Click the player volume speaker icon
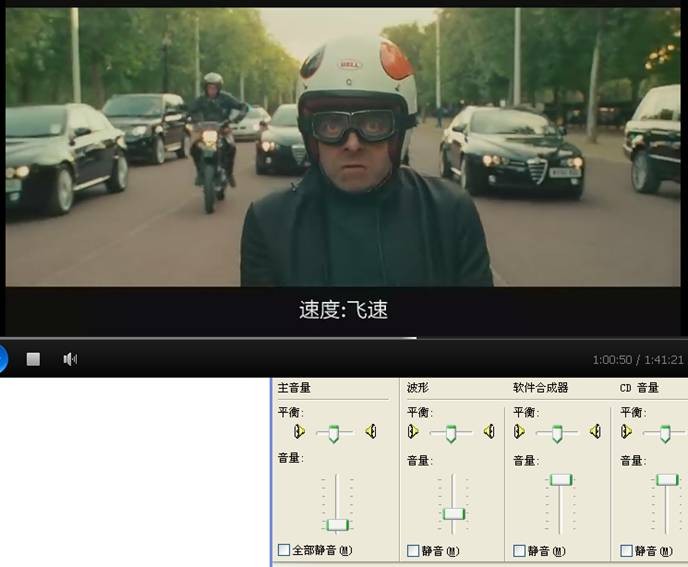This screenshot has height=567, width=688. [70, 359]
